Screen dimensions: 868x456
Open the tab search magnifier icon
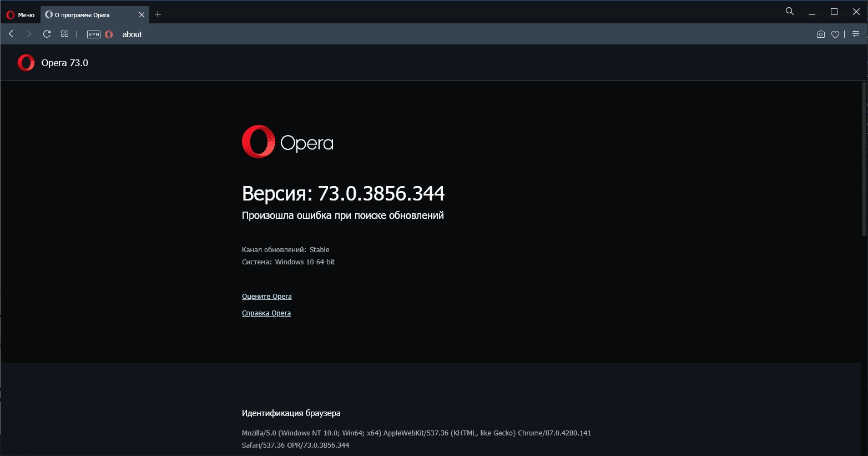point(790,11)
